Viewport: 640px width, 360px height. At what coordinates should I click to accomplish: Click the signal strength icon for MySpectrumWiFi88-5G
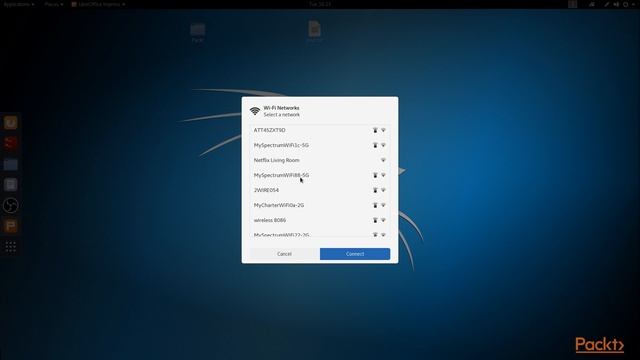pyautogui.click(x=383, y=176)
